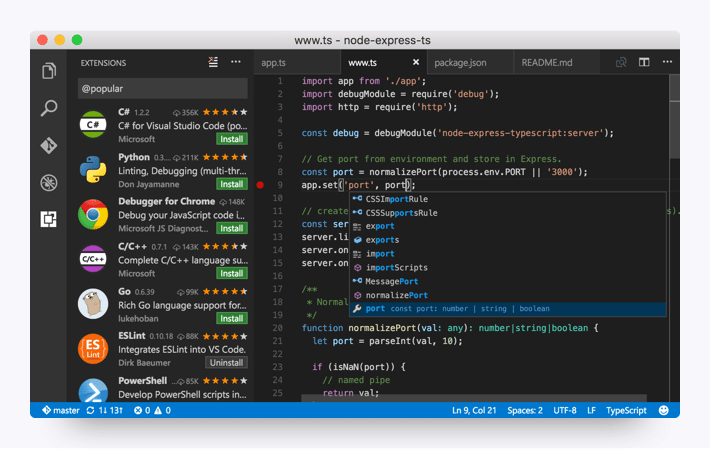The image size is (710, 450).
Task: Click the feedback smiley icon
Action: click(x=663, y=411)
